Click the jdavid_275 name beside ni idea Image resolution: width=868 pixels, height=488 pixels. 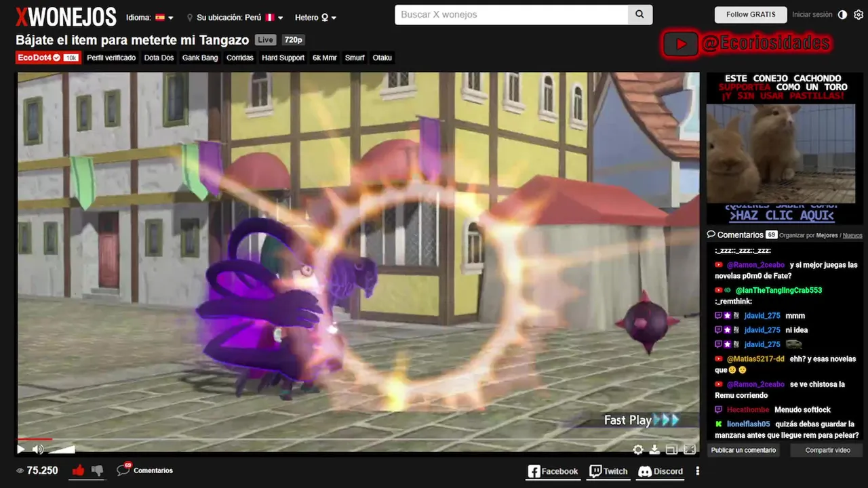[762, 330]
